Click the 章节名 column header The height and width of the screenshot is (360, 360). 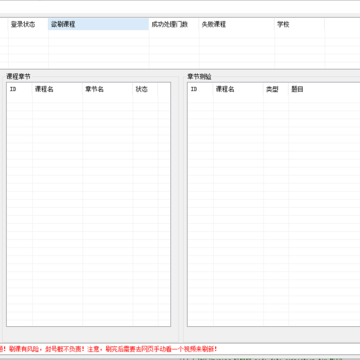(107, 89)
